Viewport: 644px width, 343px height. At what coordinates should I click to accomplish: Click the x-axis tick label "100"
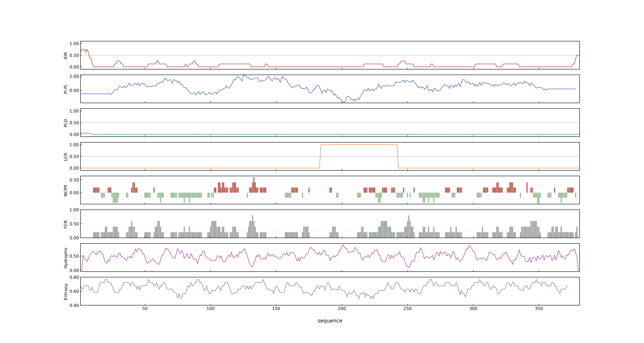tap(211, 309)
